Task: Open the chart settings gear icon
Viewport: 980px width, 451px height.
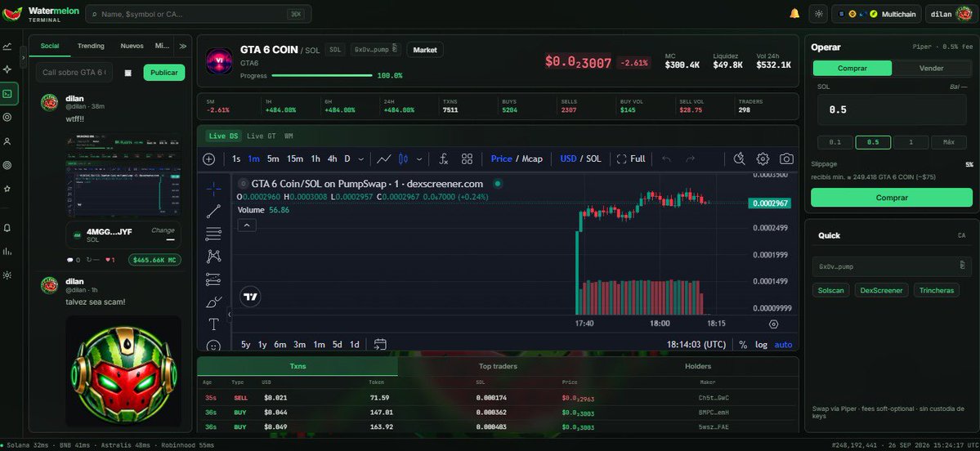Action: [763, 159]
